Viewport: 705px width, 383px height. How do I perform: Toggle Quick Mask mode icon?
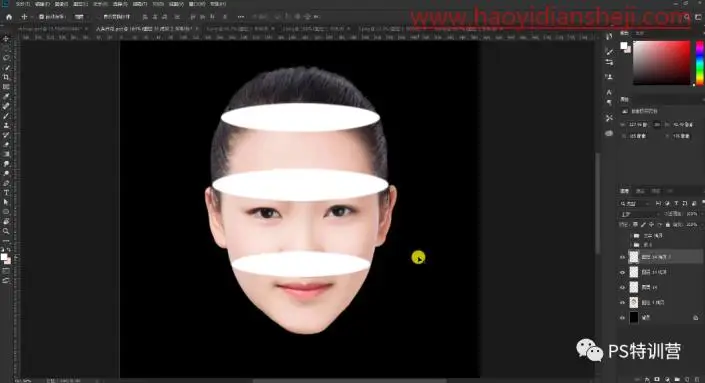[x=6, y=271]
